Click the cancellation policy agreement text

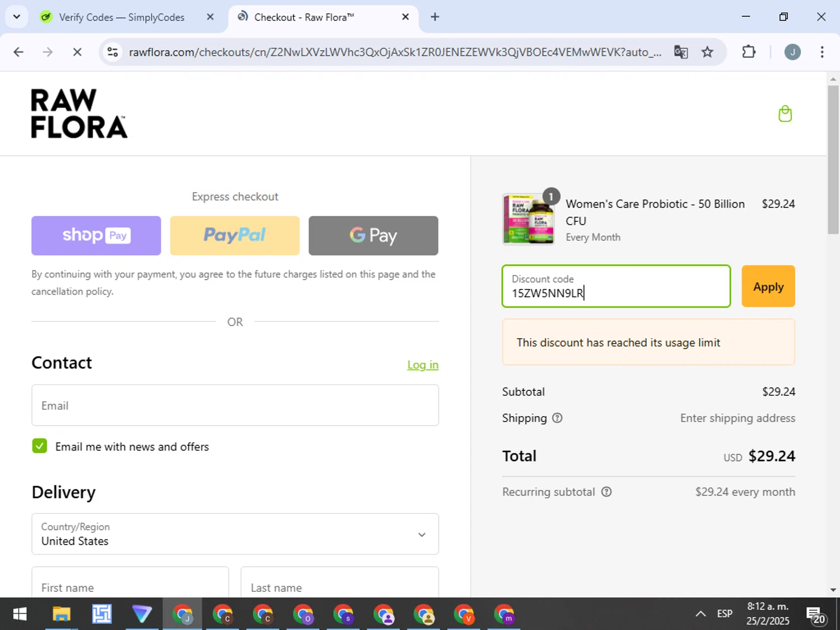click(x=234, y=283)
